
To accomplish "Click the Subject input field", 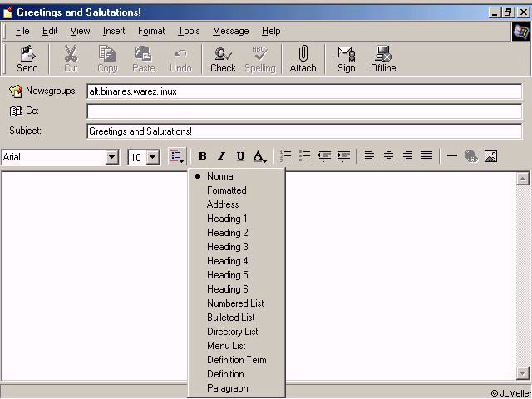I will (304, 131).
